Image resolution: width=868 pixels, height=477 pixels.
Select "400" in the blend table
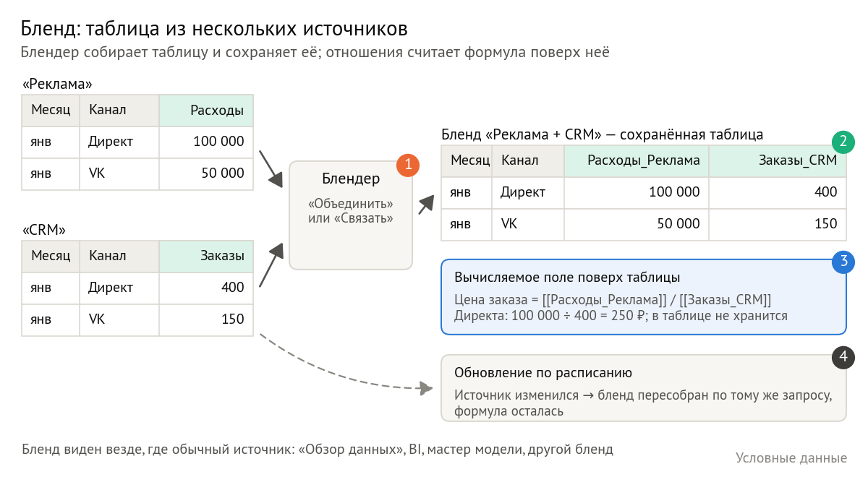[x=778, y=192]
